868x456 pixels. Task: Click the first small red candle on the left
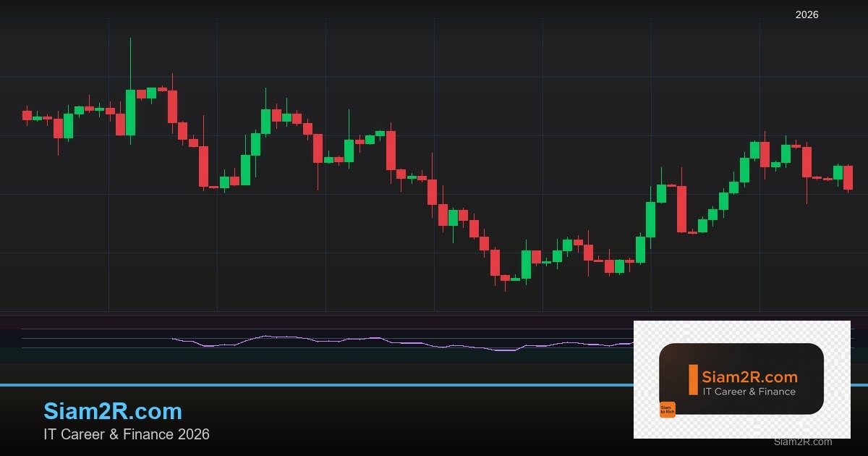(x=25, y=114)
